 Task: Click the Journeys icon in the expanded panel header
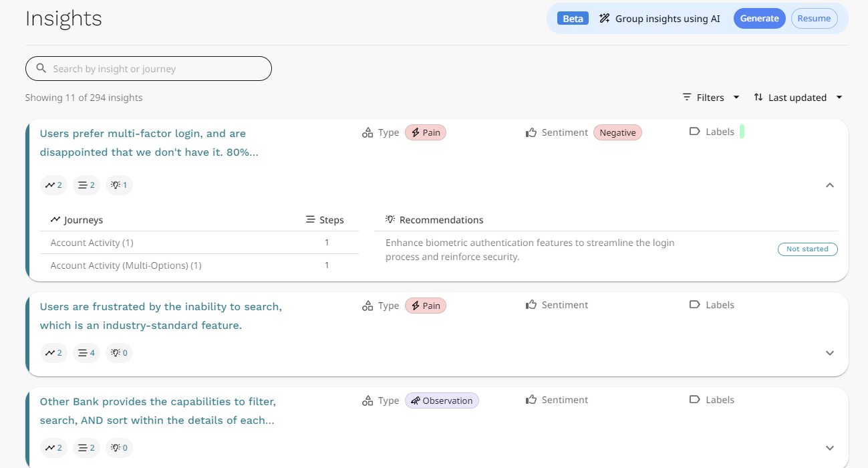click(55, 219)
